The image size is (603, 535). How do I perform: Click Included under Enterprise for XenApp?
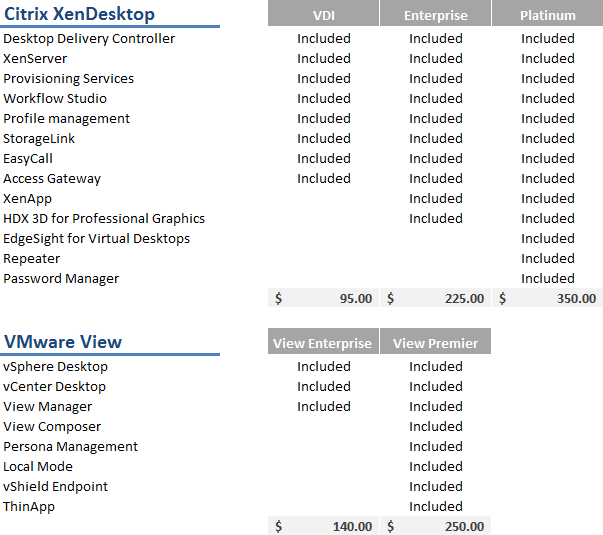436,198
